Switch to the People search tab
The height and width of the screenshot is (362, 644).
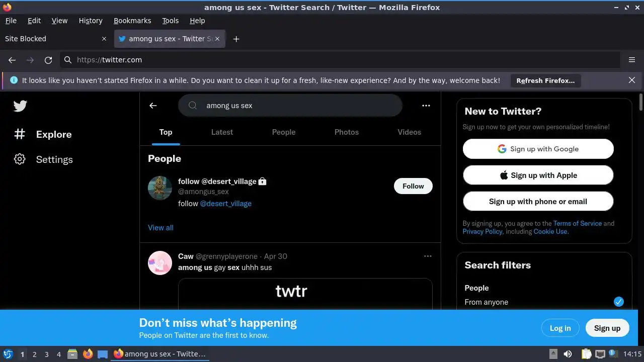click(284, 132)
